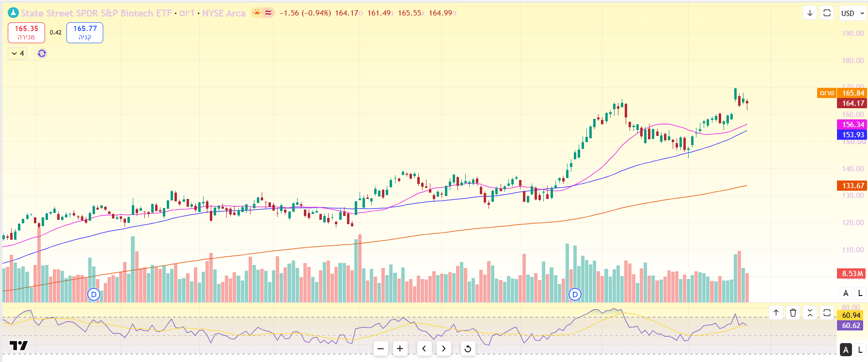The image size is (868, 362).
Task: Open the USD currency dropdown
Action: [853, 13]
